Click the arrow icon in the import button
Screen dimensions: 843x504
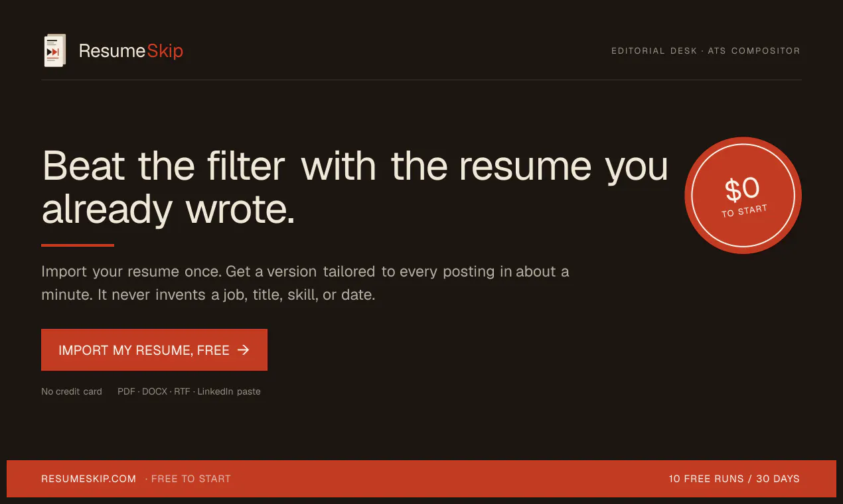(x=244, y=349)
